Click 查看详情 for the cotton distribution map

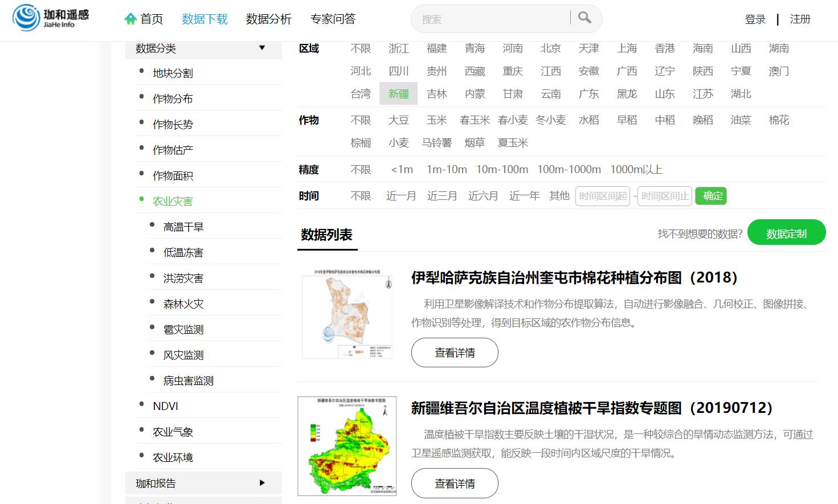pyautogui.click(x=455, y=353)
